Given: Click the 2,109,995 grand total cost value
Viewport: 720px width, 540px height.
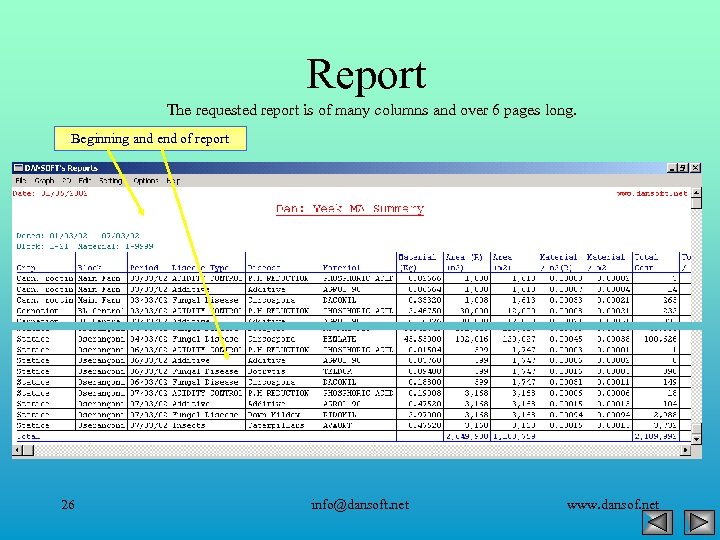Looking at the screenshot, I should click(655, 436).
